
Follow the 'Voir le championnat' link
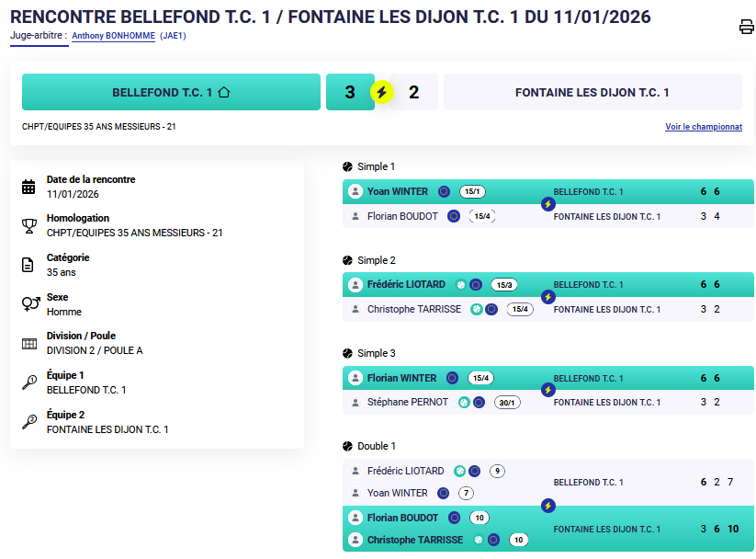(703, 127)
